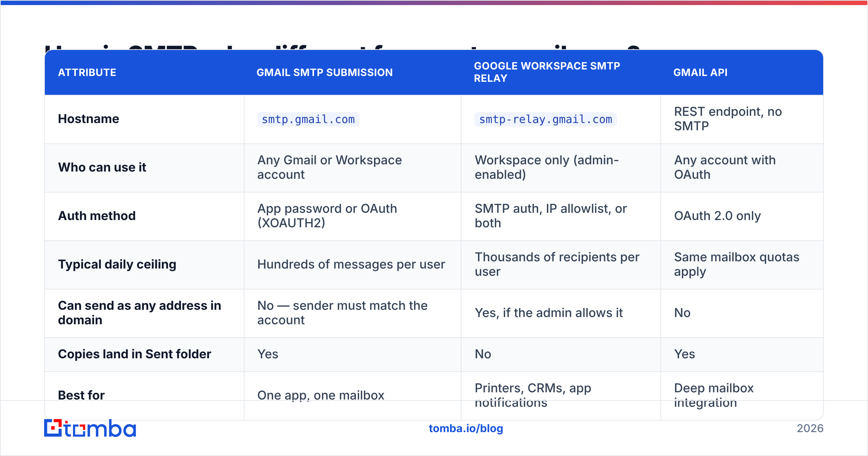
Task: Click the ATTRIBUTE column header
Action: point(87,72)
